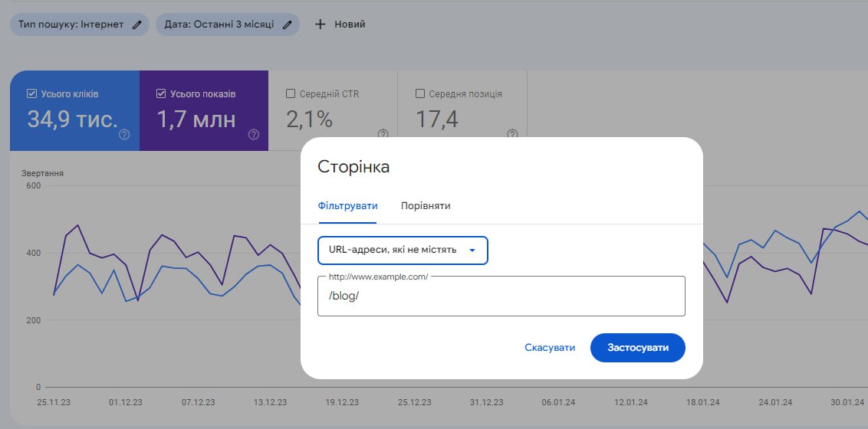
Task: Click the Звертання chart axis label
Action: pyautogui.click(x=43, y=174)
